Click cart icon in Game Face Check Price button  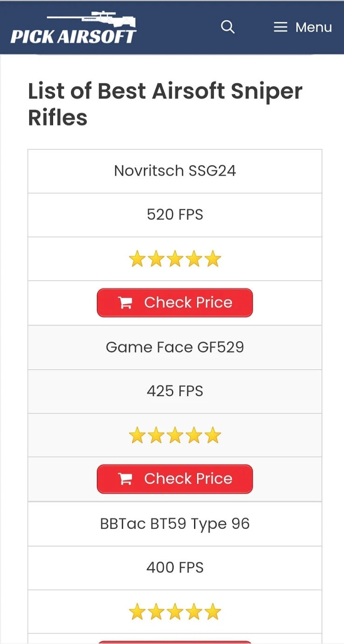(125, 479)
